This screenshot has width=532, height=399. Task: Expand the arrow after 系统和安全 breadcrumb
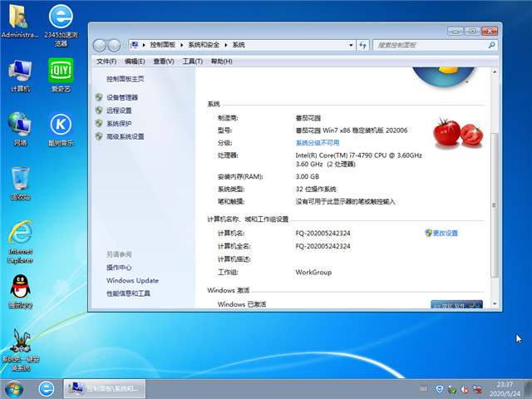(226, 45)
